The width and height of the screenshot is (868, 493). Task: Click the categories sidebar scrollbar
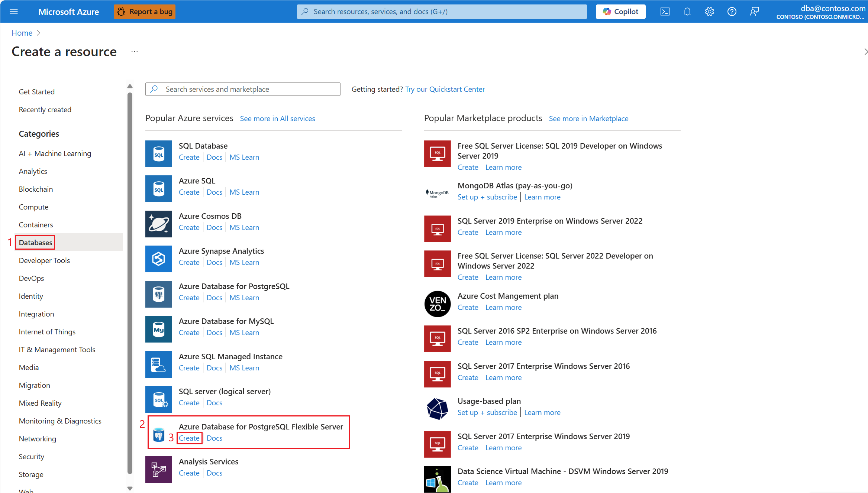tap(130, 260)
